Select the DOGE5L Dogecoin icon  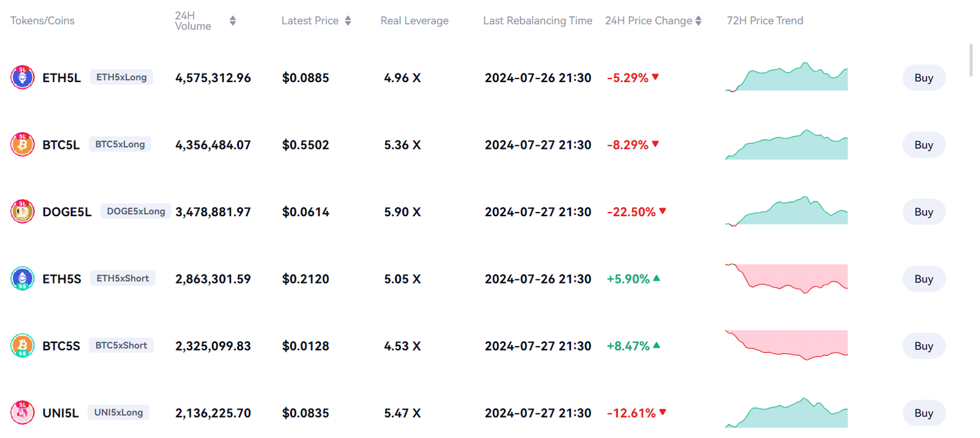23,211
